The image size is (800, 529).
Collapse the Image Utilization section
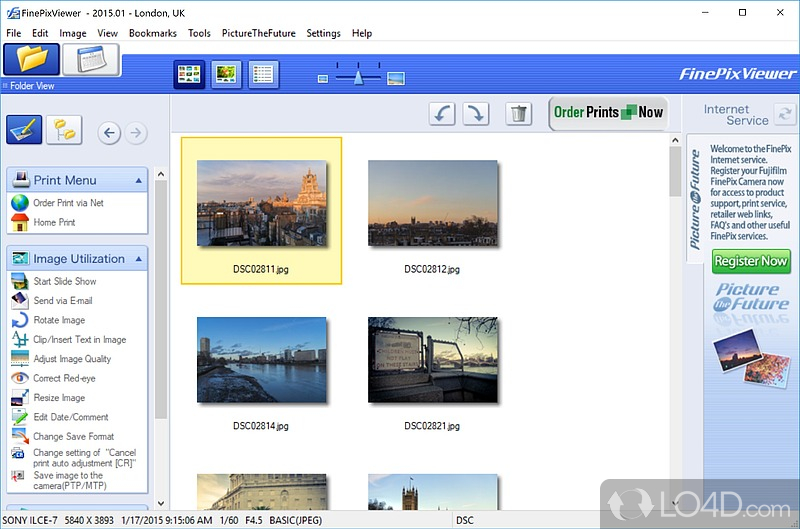coord(139,259)
